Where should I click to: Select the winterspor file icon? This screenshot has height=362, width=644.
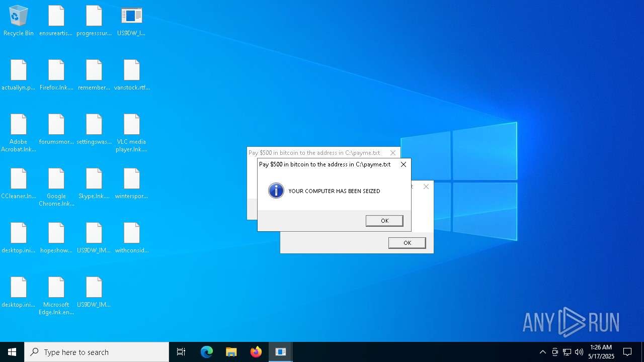[x=131, y=184]
